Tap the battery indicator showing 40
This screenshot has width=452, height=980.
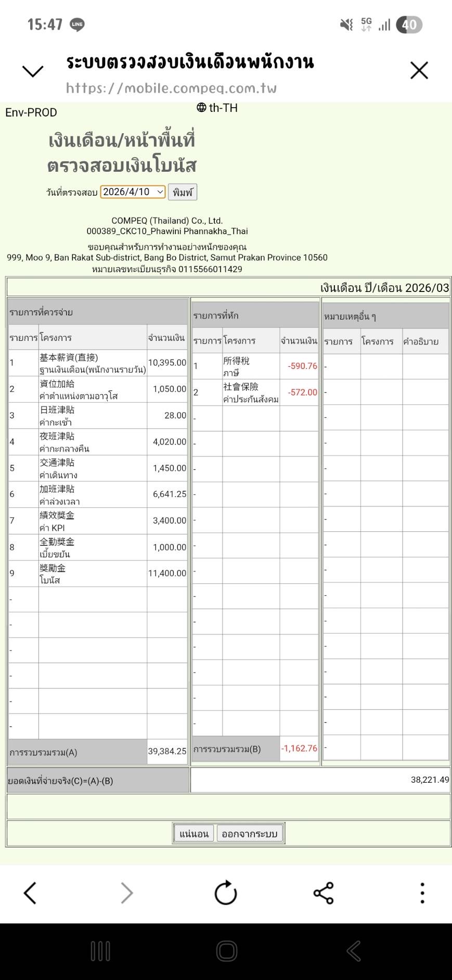pos(409,24)
